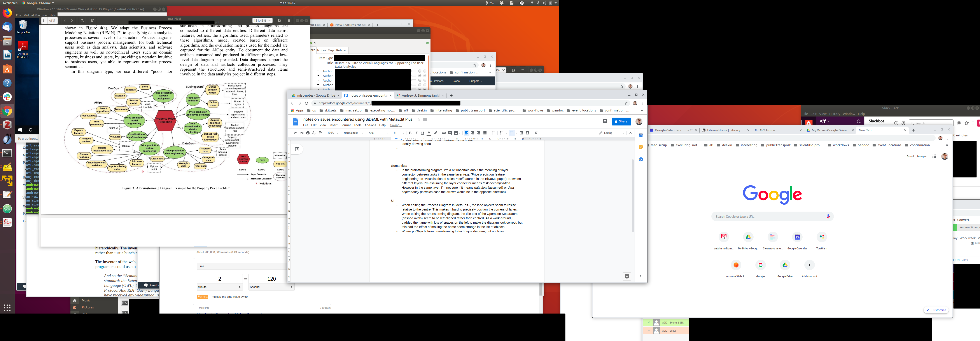Click the paint format icon

[320, 133]
